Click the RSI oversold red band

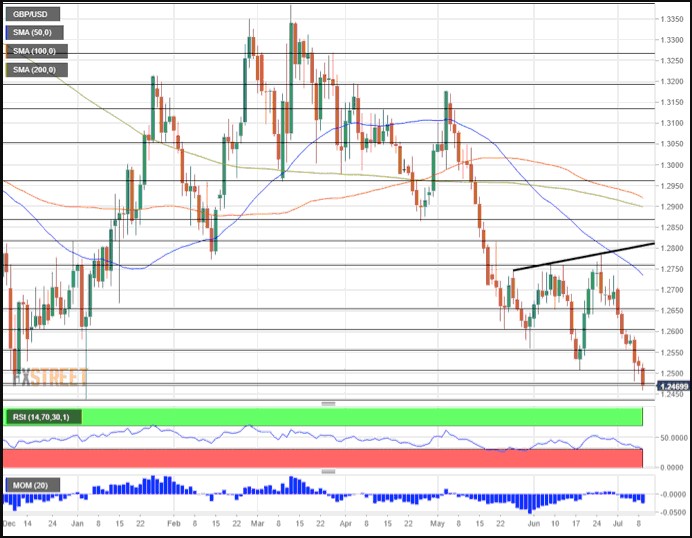tap(320, 457)
